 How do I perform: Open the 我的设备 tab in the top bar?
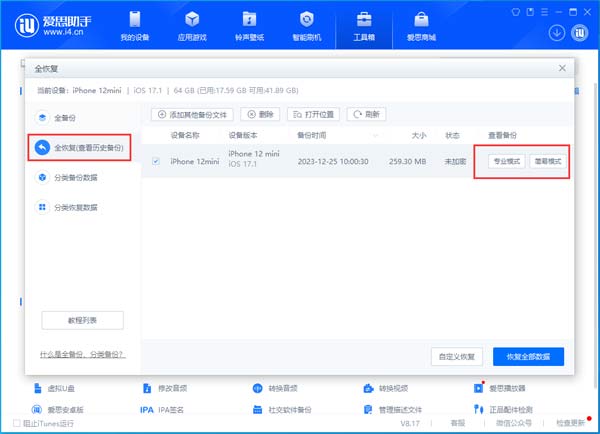pyautogui.click(x=135, y=26)
